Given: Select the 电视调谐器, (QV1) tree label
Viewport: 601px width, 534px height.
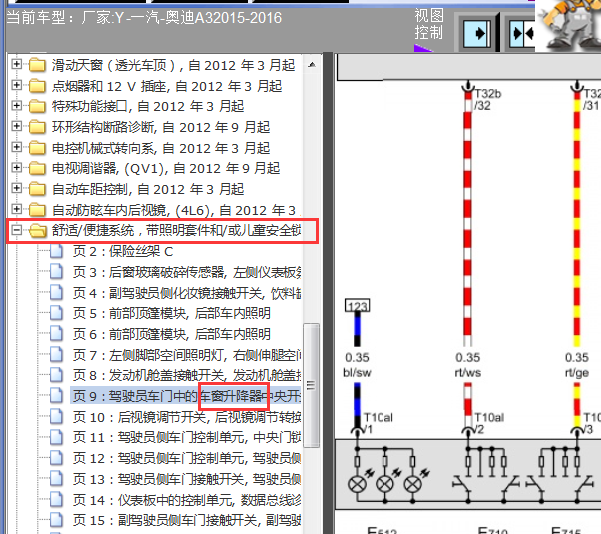Looking at the screenshot, I should coord(166,168).
